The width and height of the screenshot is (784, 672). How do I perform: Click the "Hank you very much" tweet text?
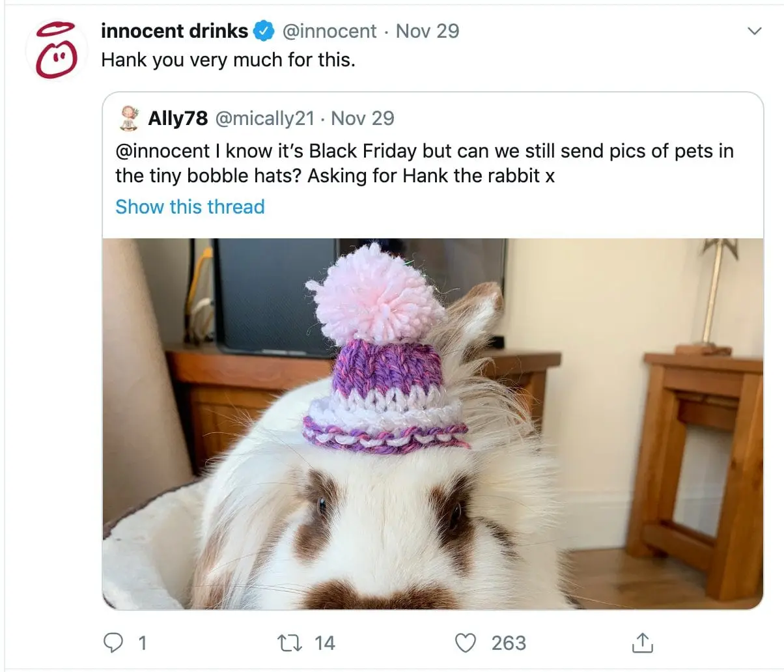(x=228, y=60)
